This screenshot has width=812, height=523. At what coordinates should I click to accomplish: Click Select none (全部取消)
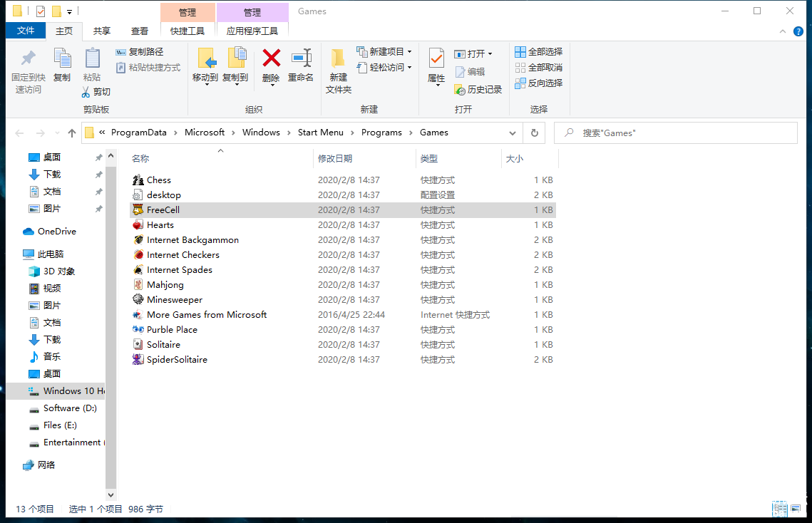538,67
